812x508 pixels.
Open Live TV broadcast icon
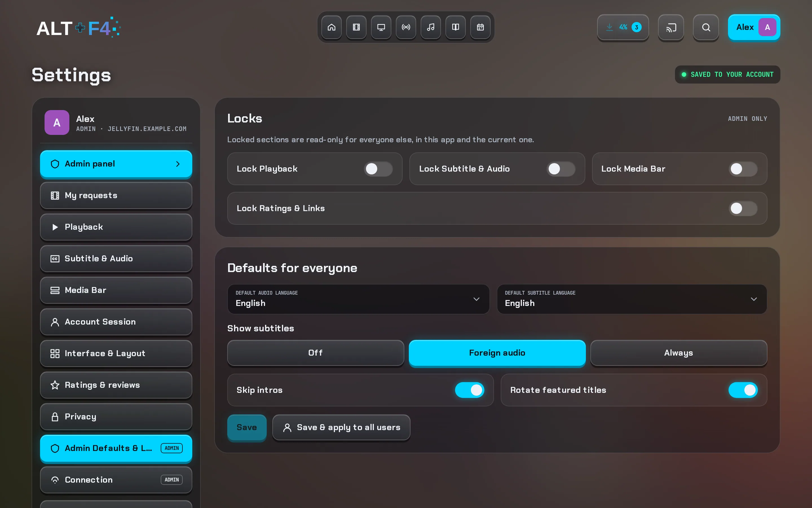pyautogui.click(x=406, y=27)
